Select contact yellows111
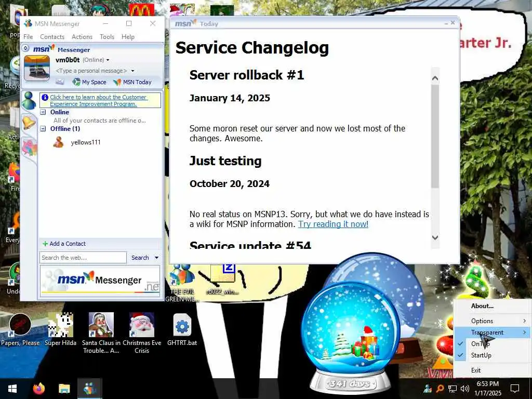532x399 pixels. pyautogui.click(x=86, y=142)
